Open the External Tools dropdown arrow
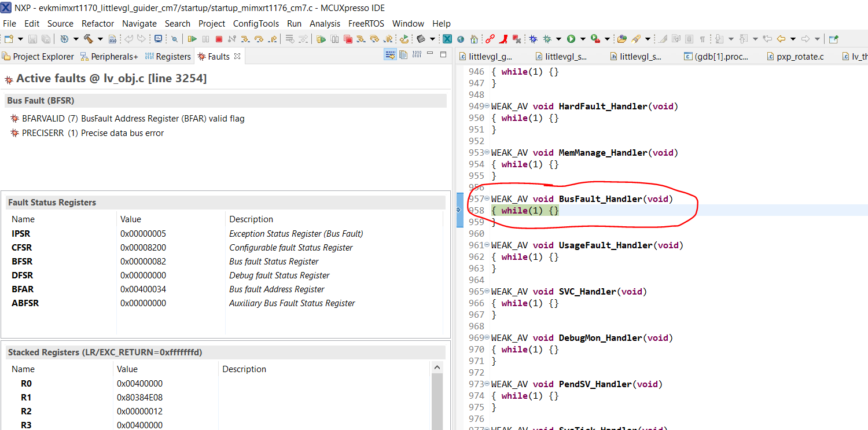Viewport: 868px width, 430px height. coord(607,39)
